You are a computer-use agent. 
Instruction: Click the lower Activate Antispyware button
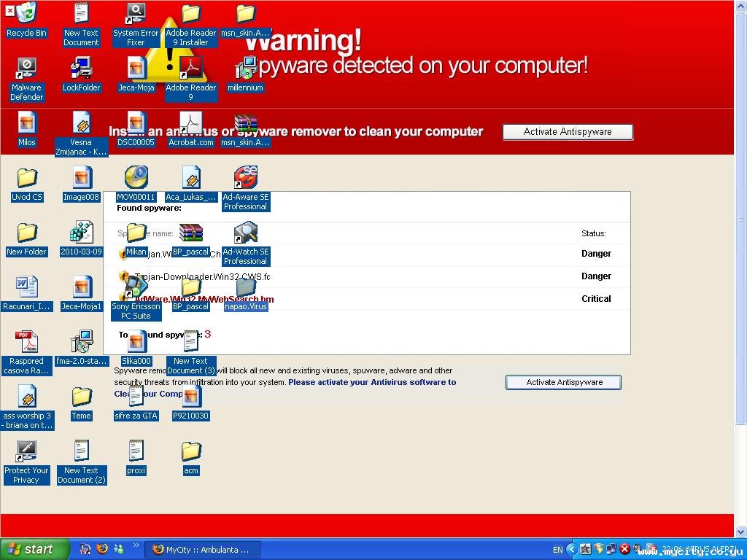(x=564, y=382)
